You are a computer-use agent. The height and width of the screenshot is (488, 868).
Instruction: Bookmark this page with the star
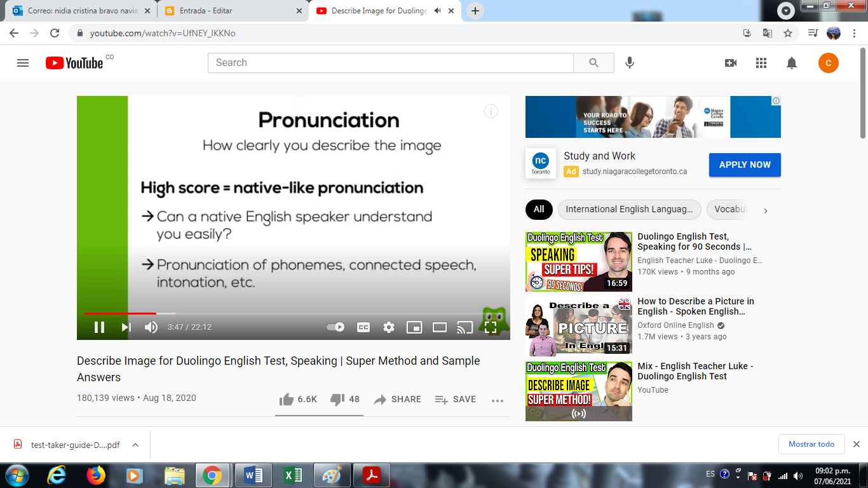click(x=788, y=33)
